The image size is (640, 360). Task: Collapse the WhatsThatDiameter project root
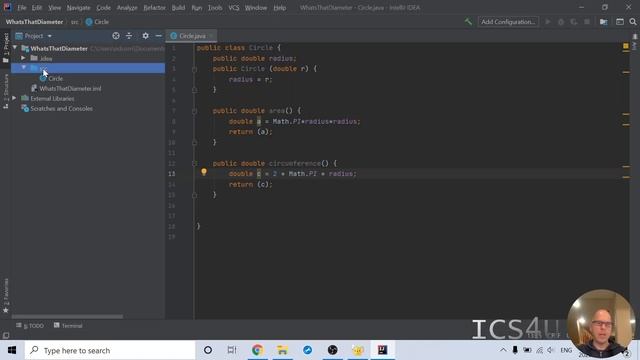pyautogui.click(x=15, y=48)
